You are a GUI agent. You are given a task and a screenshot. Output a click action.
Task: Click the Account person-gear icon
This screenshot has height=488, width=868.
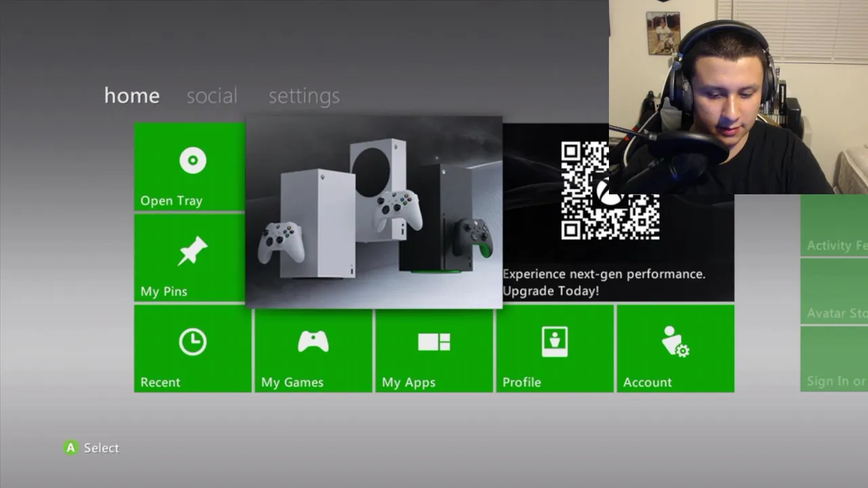pyautogui.click(x=675, y=342)
